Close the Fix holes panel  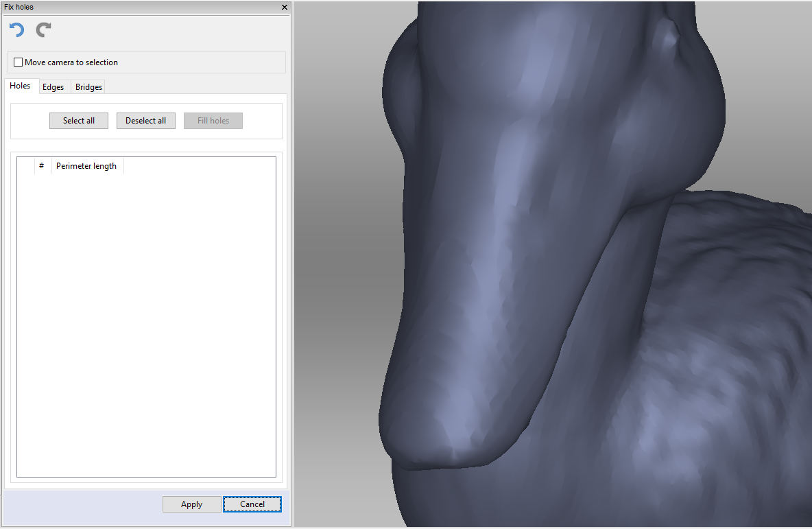[285, 7]
